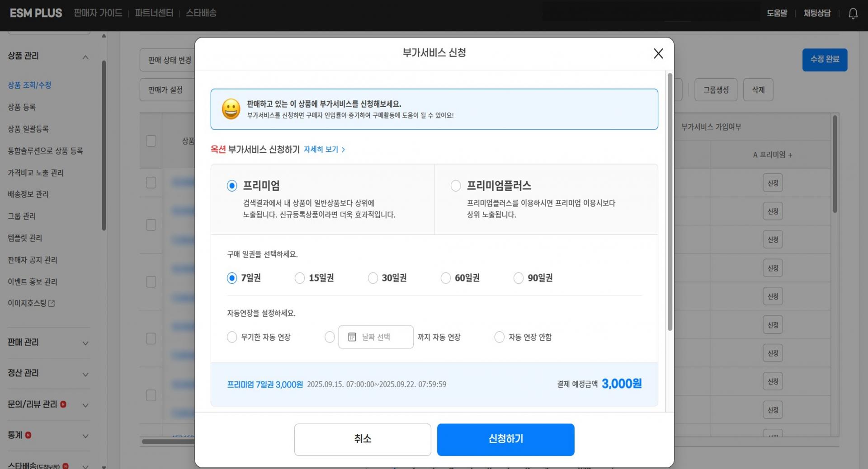Click the 수정 완료 button
The height and width of the screenshot is (469, 868).
(x=825, y=60)
